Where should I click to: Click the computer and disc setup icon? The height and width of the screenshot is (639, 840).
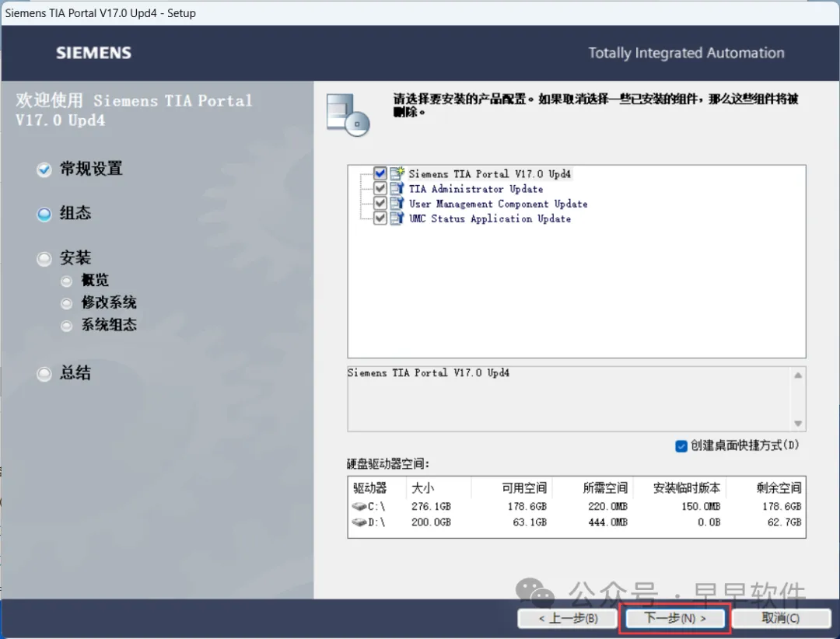[x=348, y=114]
